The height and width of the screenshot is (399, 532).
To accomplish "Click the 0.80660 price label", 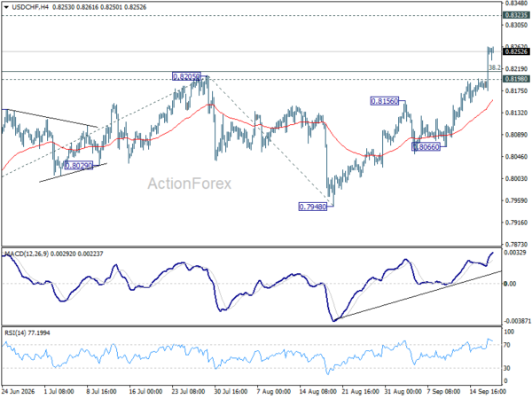I will point(426,146).
